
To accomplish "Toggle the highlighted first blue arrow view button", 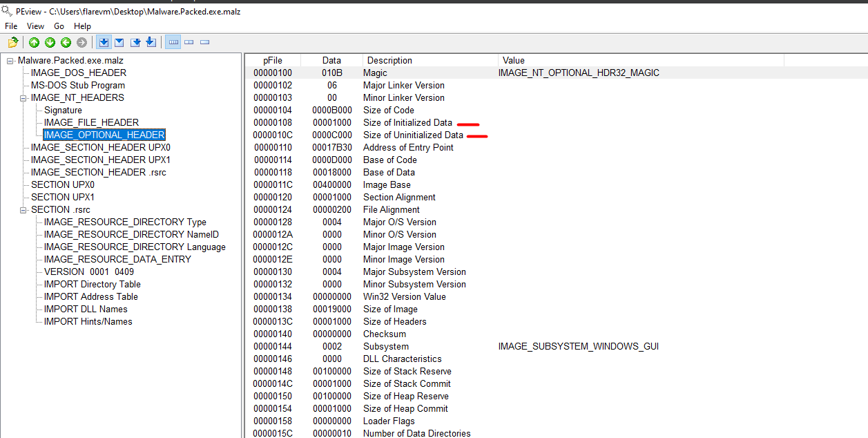I will 104,42.
